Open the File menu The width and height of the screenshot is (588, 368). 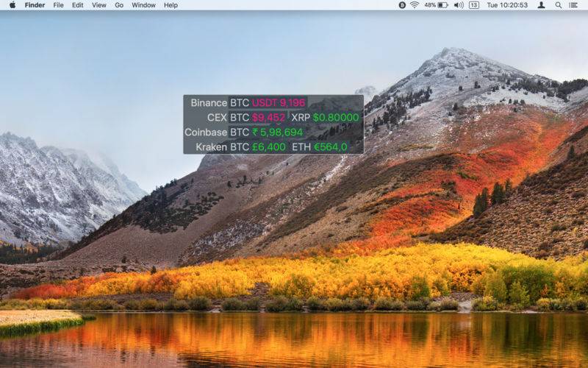point(58,5)
